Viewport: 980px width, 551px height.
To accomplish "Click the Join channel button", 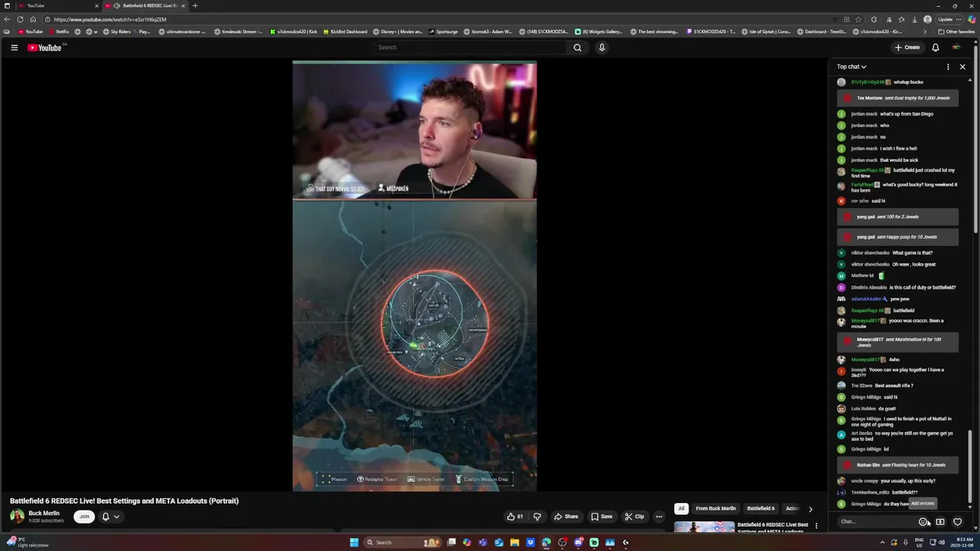I will pyautogui.click(x=84, y=517).
